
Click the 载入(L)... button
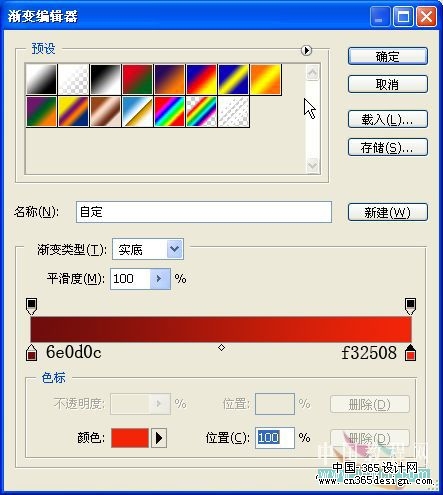point(388,119)
